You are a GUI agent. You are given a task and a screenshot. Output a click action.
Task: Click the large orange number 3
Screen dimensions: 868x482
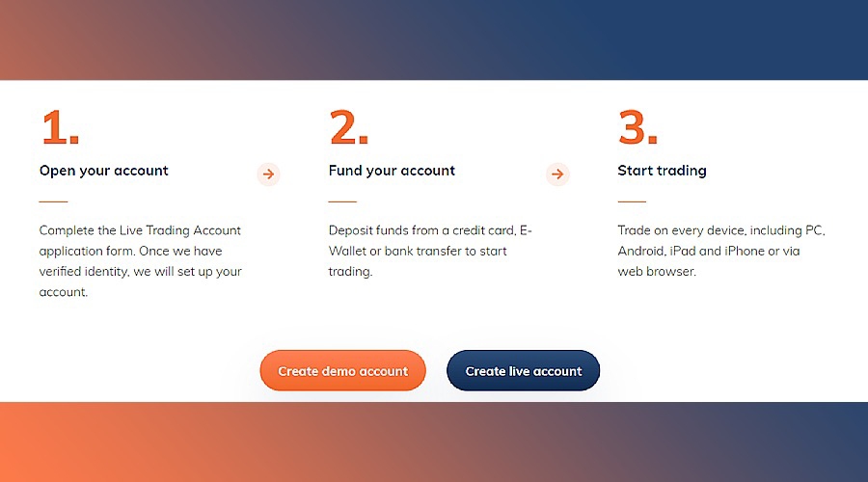point(637,128)
